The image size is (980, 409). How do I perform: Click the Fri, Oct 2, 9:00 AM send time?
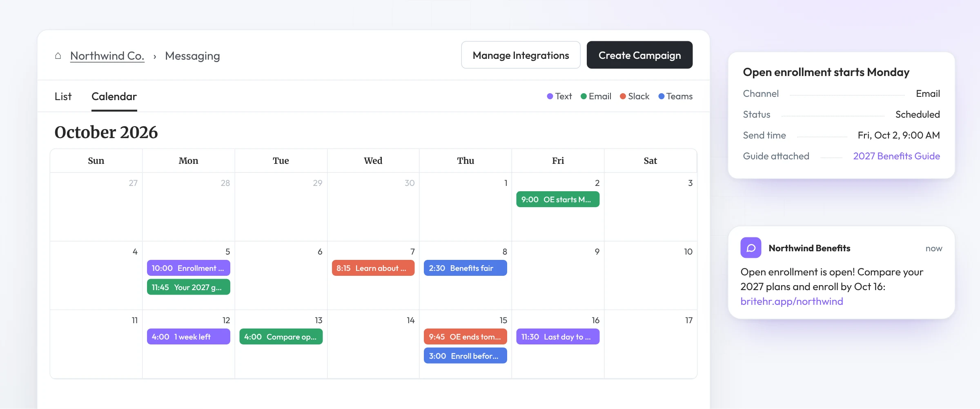(x=899, y=135)
